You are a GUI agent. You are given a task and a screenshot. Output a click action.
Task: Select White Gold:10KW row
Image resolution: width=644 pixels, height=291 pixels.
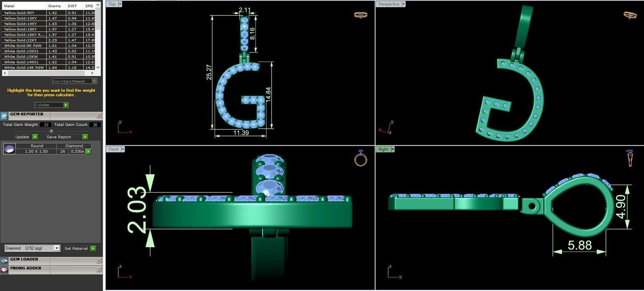click(49, 56)
